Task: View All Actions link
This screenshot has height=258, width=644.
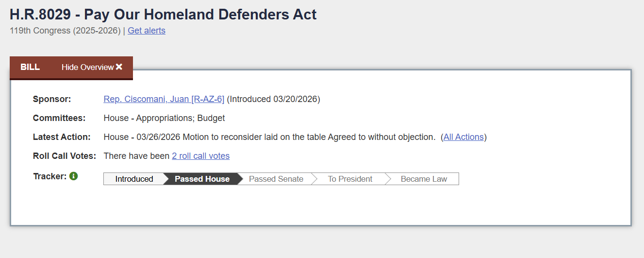Action: pyautogui.click(x=463, y=137)
